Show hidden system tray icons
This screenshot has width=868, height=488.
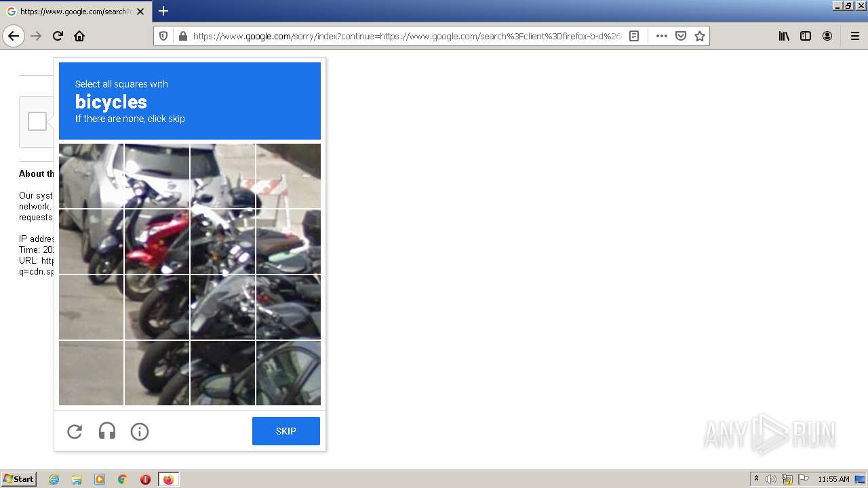point(757,479)
